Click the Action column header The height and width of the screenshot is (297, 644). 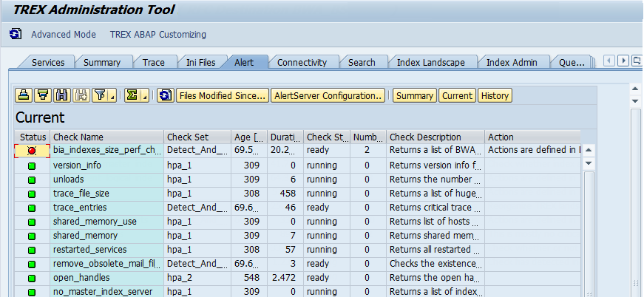(532, 137)
